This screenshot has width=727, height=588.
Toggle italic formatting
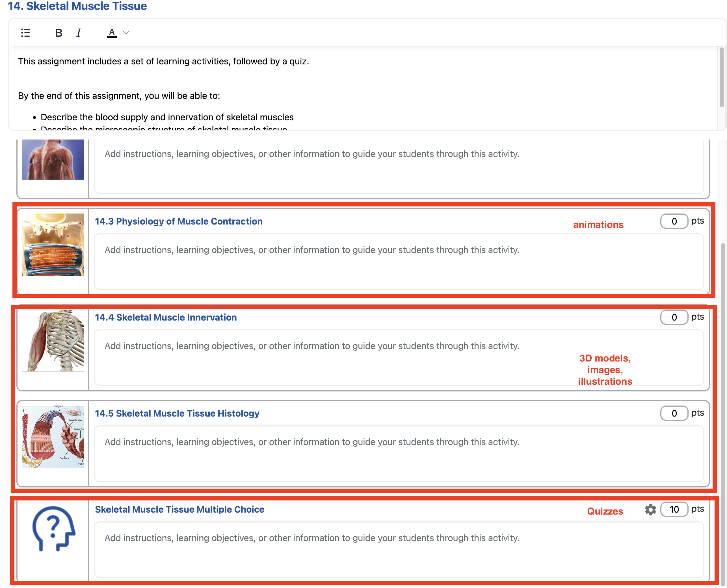[79, 33]
